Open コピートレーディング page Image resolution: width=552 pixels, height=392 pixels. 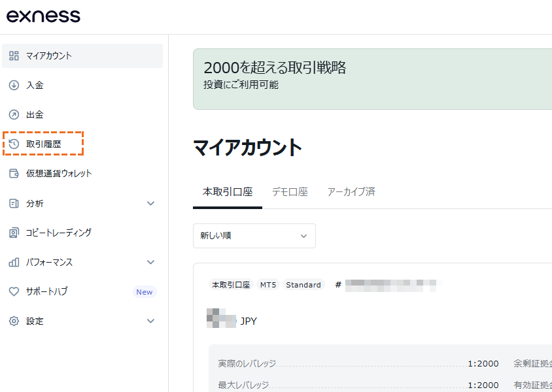pos(82,233)
